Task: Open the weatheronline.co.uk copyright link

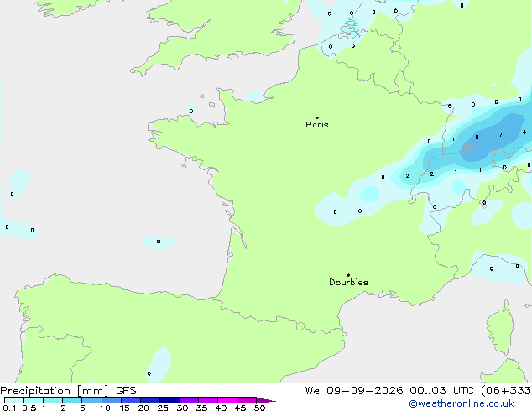Action: [462, 403]
